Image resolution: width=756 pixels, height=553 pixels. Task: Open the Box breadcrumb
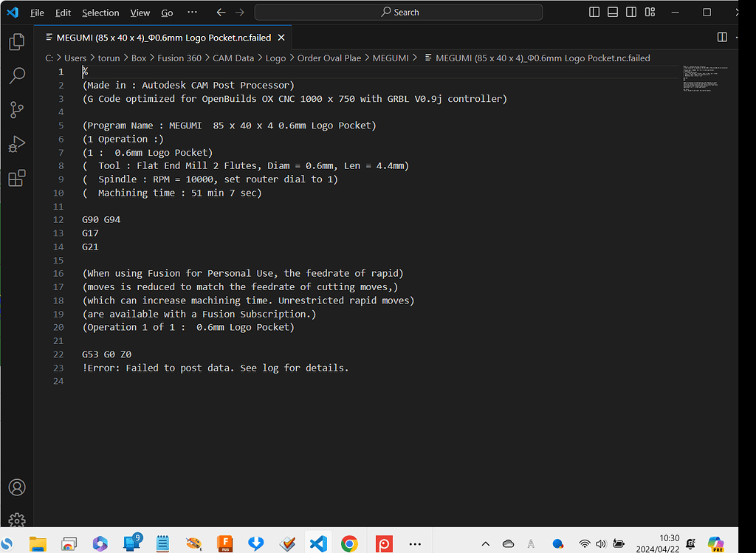coord(139,58)
